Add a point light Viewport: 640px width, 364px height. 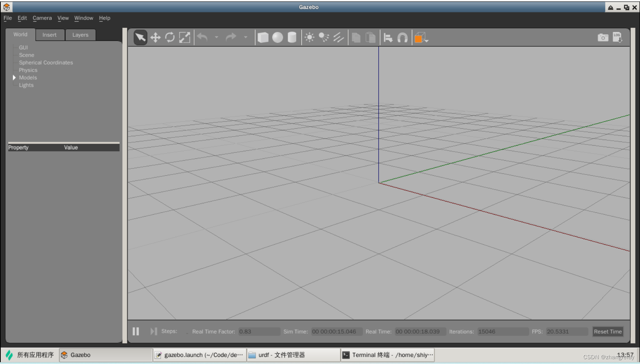309,37
